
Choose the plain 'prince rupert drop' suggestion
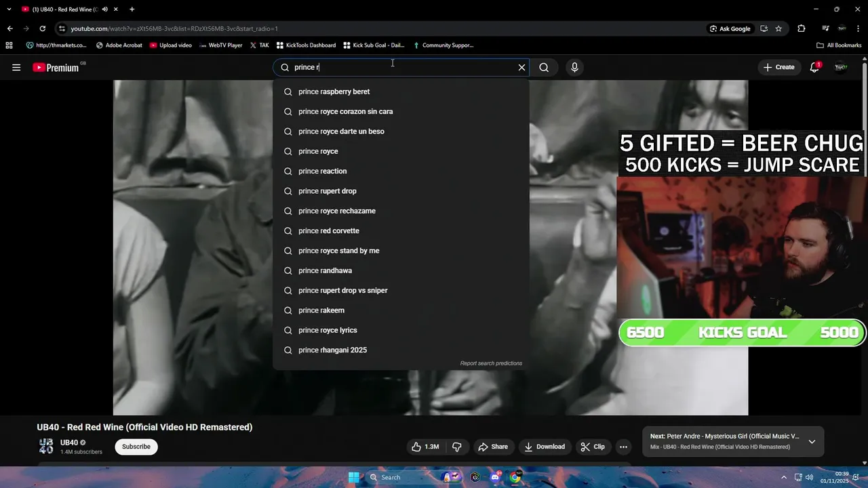pos(401,191)
